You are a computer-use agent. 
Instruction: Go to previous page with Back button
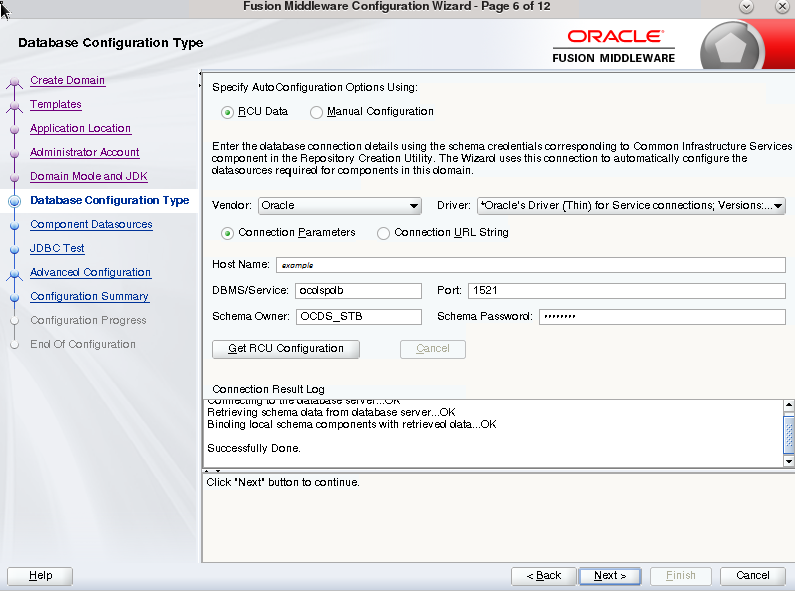544,576
